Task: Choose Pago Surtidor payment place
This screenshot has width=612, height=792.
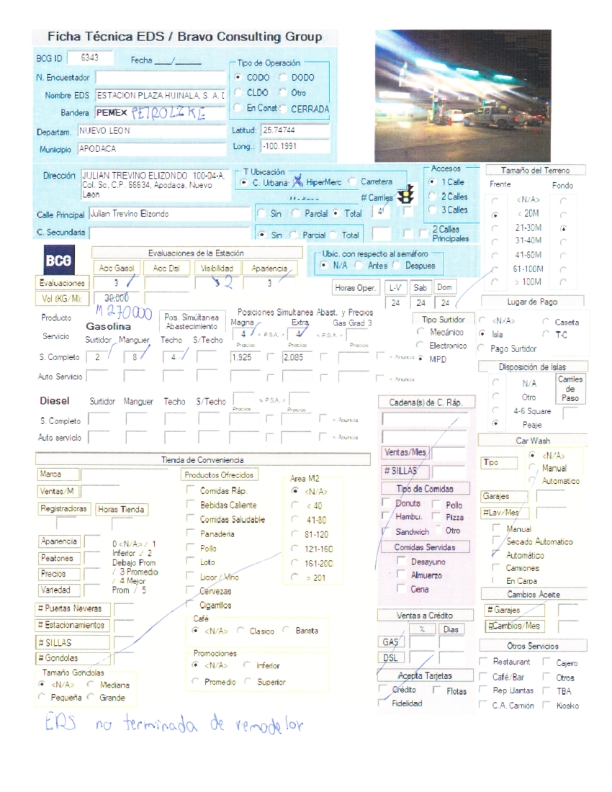Action: (482, 348)
